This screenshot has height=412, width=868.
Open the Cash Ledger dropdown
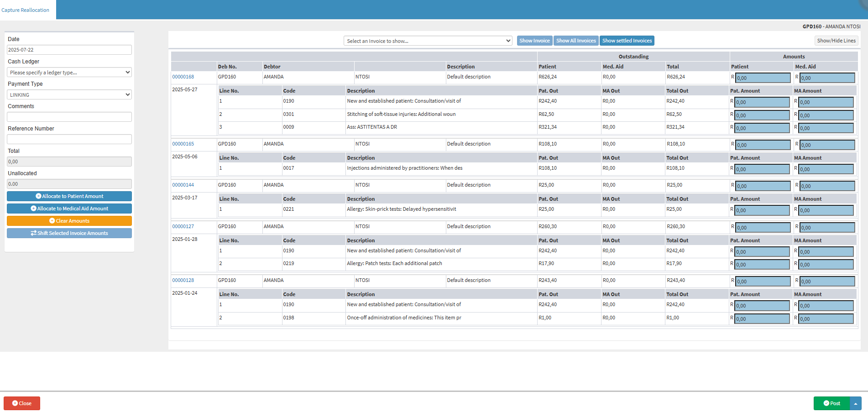coord(69,73)
